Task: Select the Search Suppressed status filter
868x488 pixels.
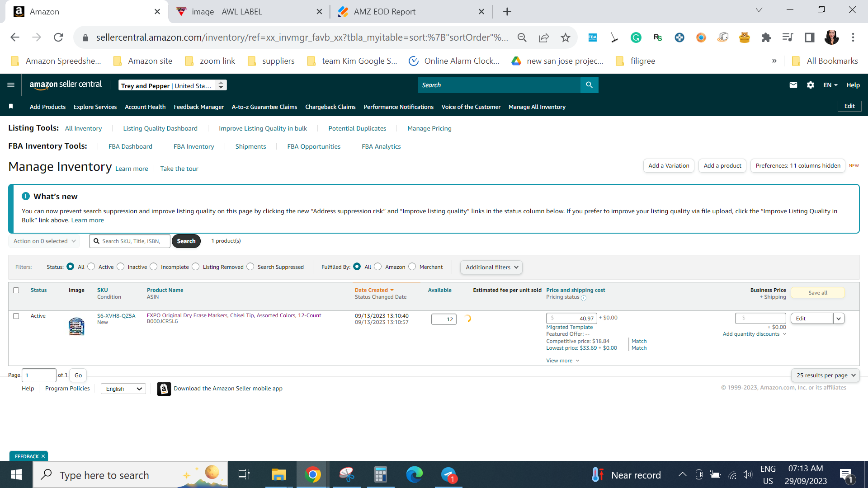Action: 250,267
